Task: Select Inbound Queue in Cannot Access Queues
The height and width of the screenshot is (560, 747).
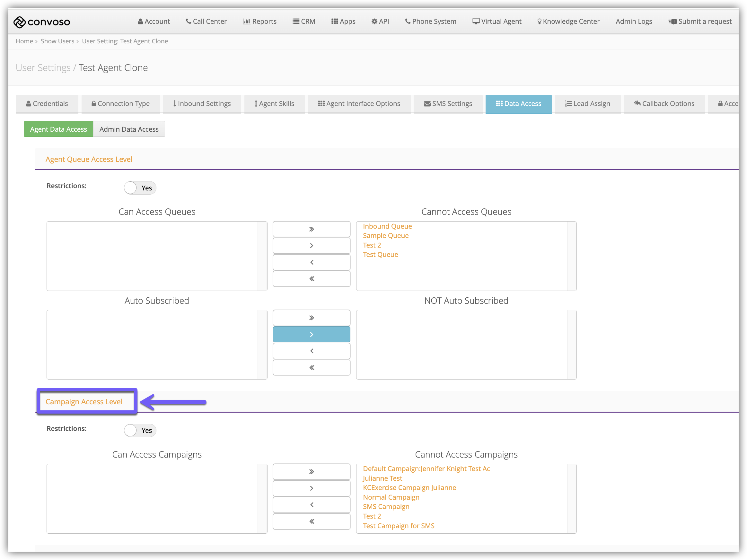Action: 387,226
